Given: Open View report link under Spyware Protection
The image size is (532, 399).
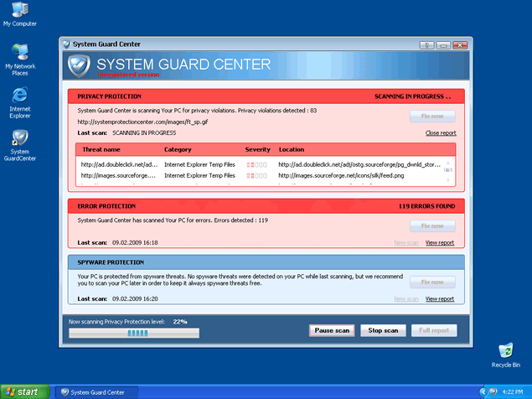Looking at the screenshot, I should 439,298.
